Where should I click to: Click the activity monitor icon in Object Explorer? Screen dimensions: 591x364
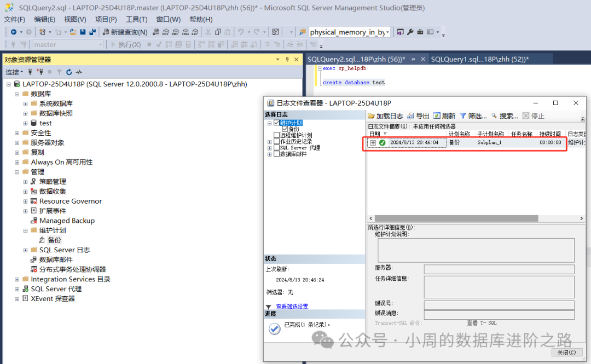pos(79,72)
